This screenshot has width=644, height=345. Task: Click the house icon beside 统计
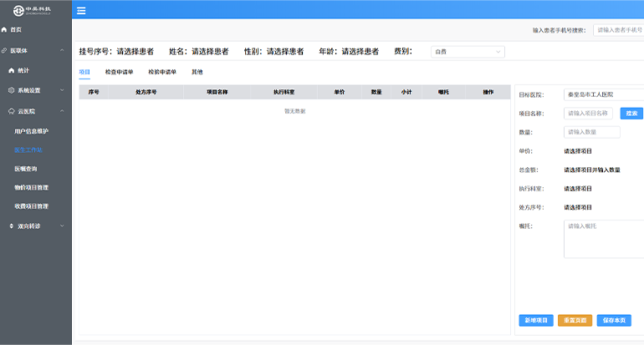pyautogui.click(x=12, y=70)
